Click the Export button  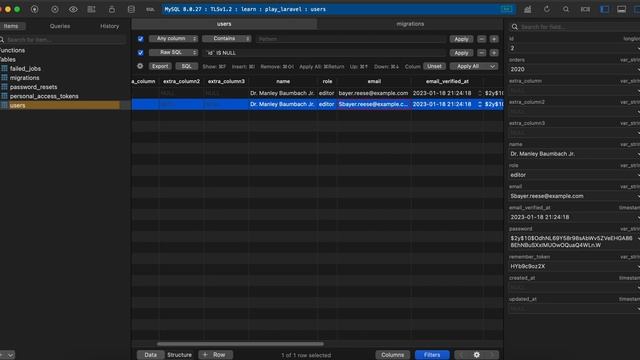(160, 66)
